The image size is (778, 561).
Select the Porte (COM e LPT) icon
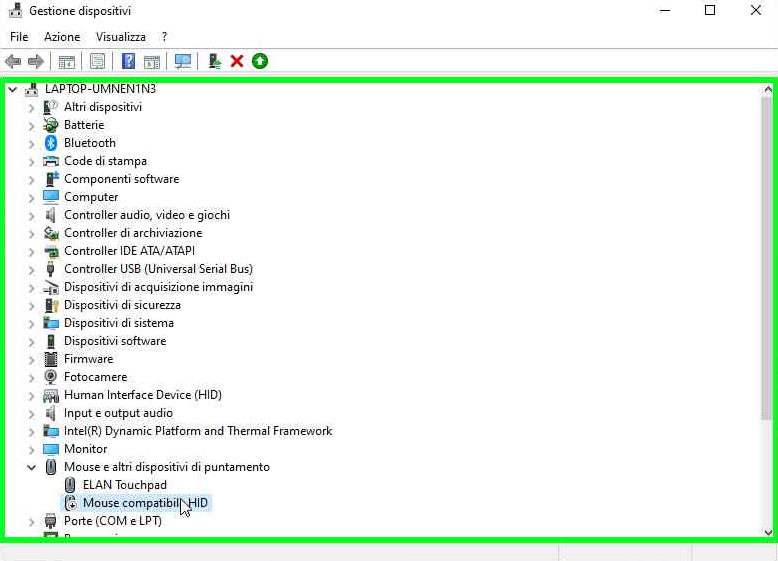pos(51,521)
